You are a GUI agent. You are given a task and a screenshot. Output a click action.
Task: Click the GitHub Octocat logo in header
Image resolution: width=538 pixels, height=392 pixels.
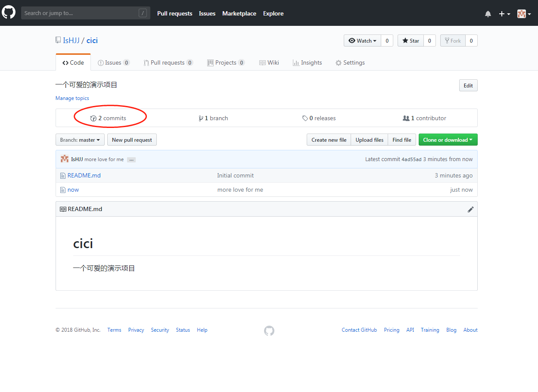tap(9, 12)
